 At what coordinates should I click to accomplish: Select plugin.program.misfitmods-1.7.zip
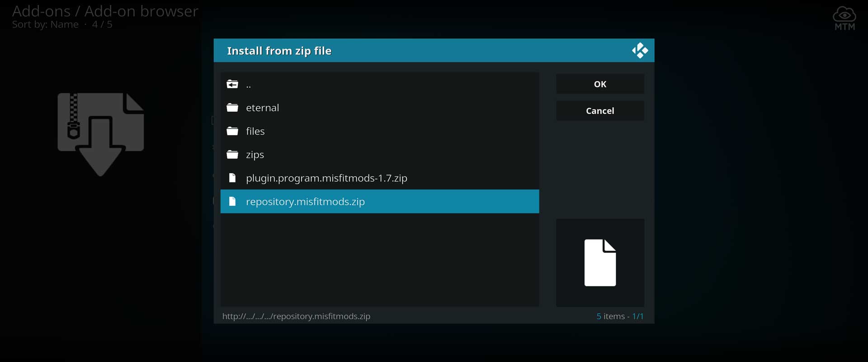380,178
